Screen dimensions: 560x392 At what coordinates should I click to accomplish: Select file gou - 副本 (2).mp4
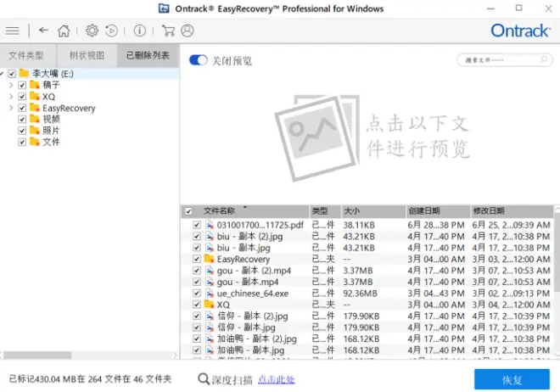(x=254, y=271)
